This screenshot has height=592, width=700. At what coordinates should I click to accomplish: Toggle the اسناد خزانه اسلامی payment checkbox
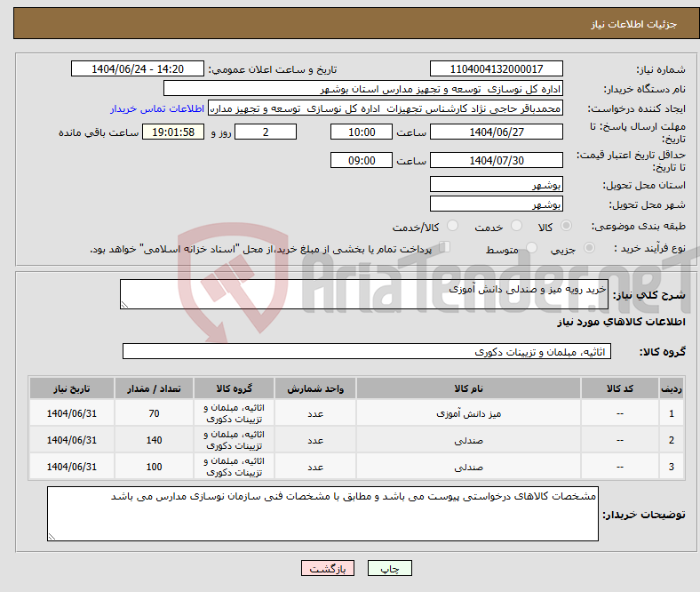(x=446, y=249)
